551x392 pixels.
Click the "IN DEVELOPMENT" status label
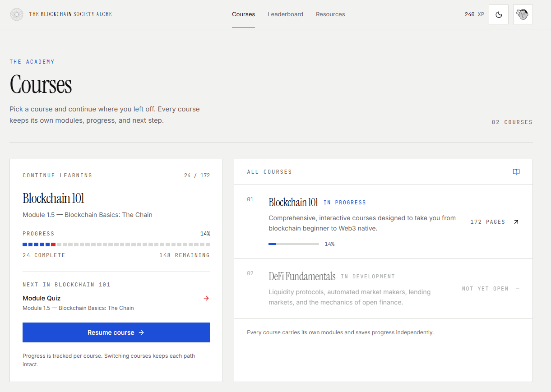pos(368,277)
